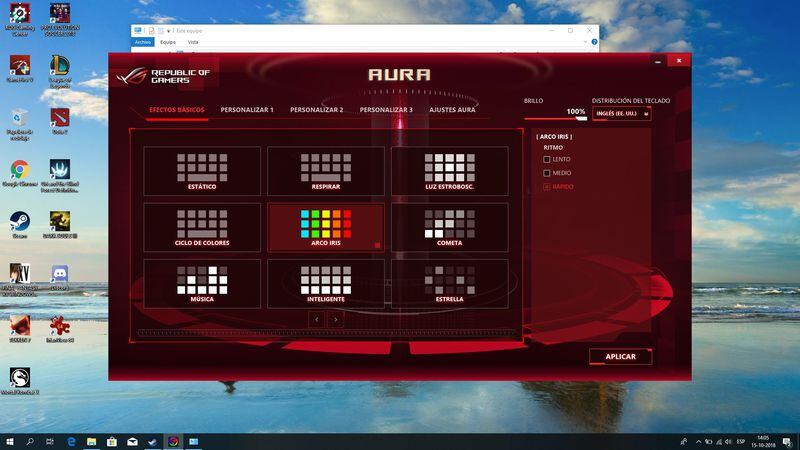
Task: Toggle the Rápido rhythm checkbox
Action: (x=546, y=187)
